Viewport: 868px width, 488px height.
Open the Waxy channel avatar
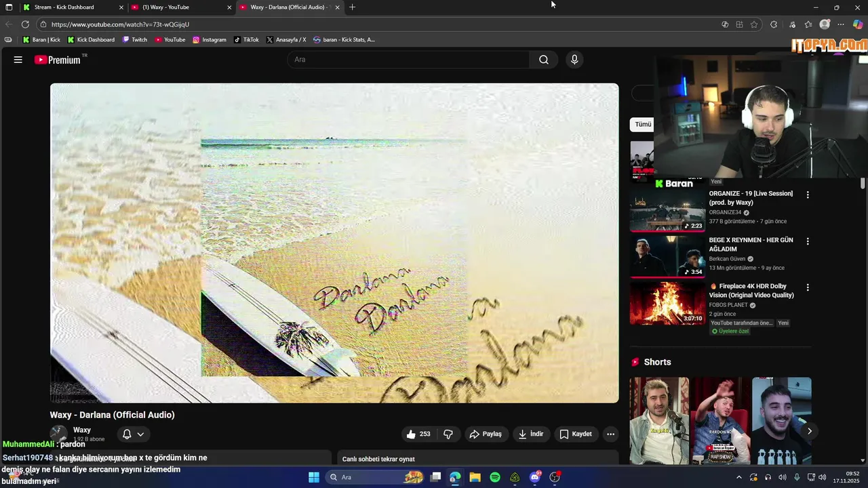[x=59, y=434]
